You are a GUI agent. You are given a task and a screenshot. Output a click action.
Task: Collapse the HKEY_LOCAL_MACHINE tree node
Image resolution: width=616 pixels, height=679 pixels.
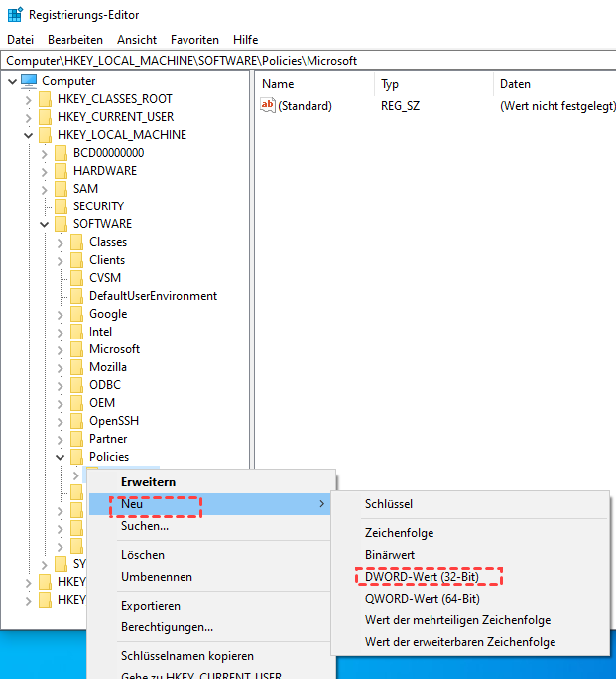pos(28,135)
